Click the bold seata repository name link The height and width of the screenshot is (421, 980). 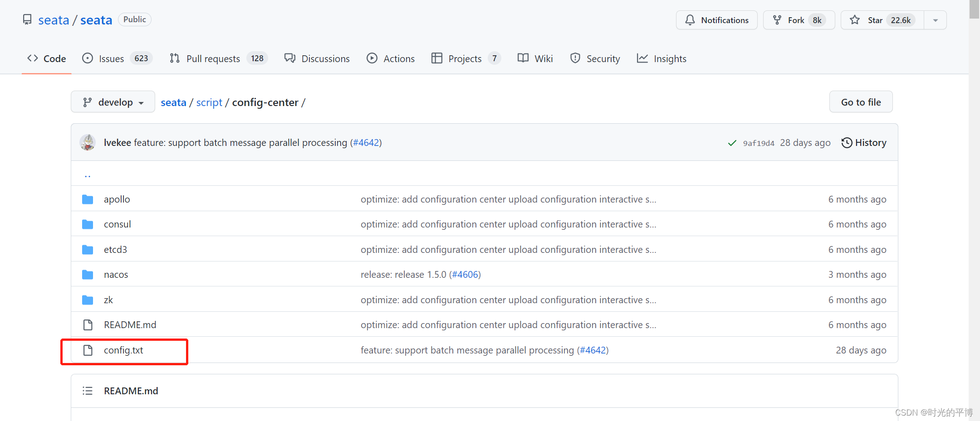tap(96, 20)
